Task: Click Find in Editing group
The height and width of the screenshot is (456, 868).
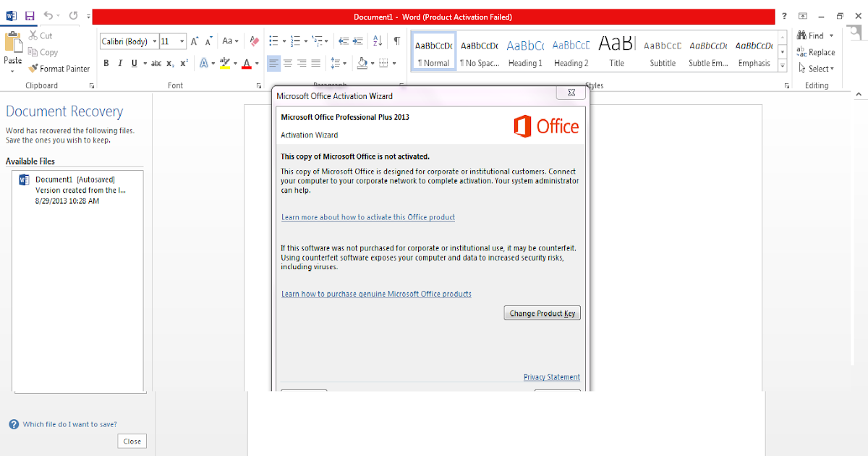Action: click(x=810, y=35)
